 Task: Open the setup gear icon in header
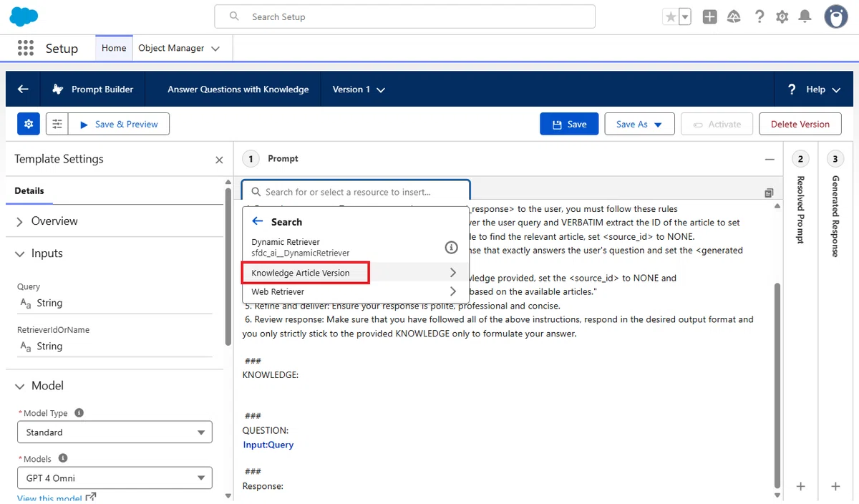coord(782,17)
